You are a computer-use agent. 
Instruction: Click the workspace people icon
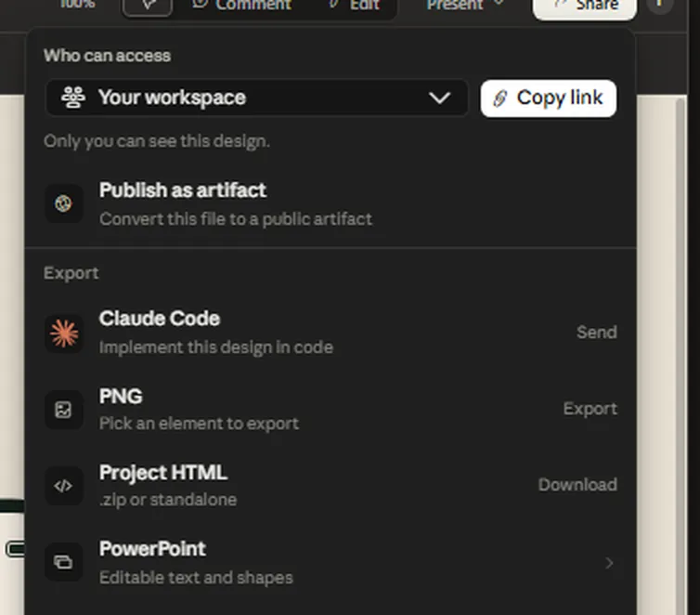coord(73,98)
